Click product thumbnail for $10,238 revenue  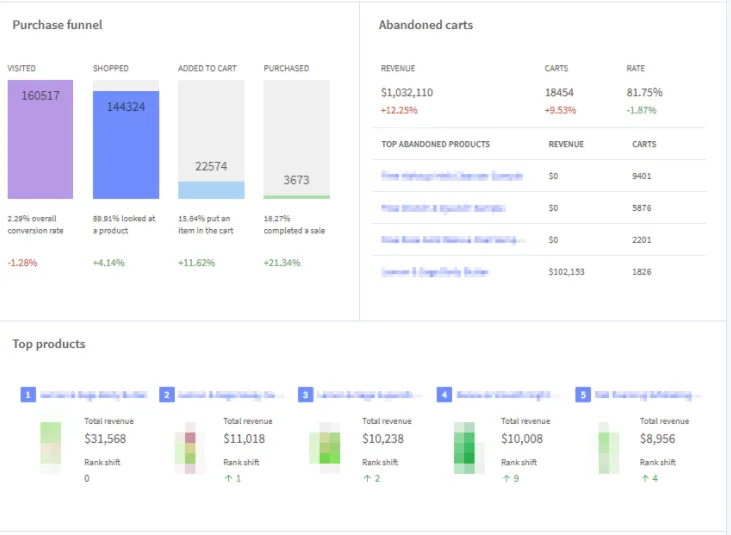pos(325,447)
